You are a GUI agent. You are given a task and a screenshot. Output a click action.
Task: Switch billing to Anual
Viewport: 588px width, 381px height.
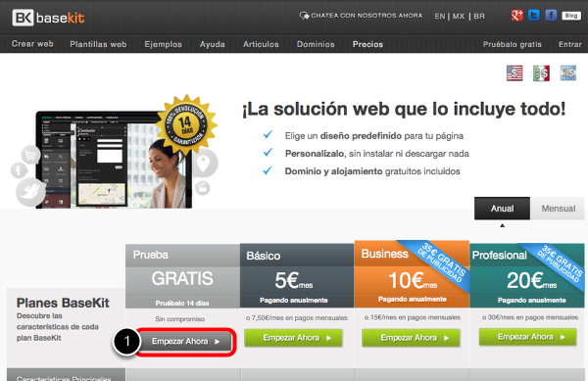pos(502,209)
